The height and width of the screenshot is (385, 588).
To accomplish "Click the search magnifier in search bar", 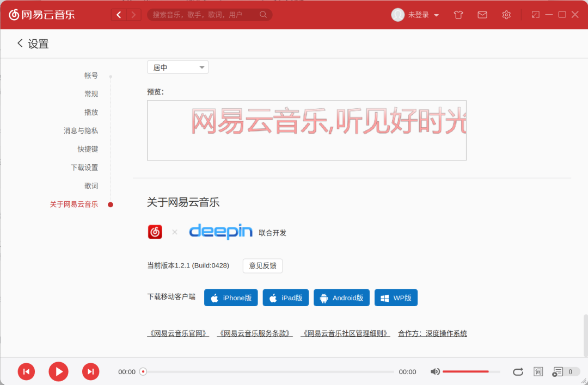I will pyautogui.click(x=263, y=15).
